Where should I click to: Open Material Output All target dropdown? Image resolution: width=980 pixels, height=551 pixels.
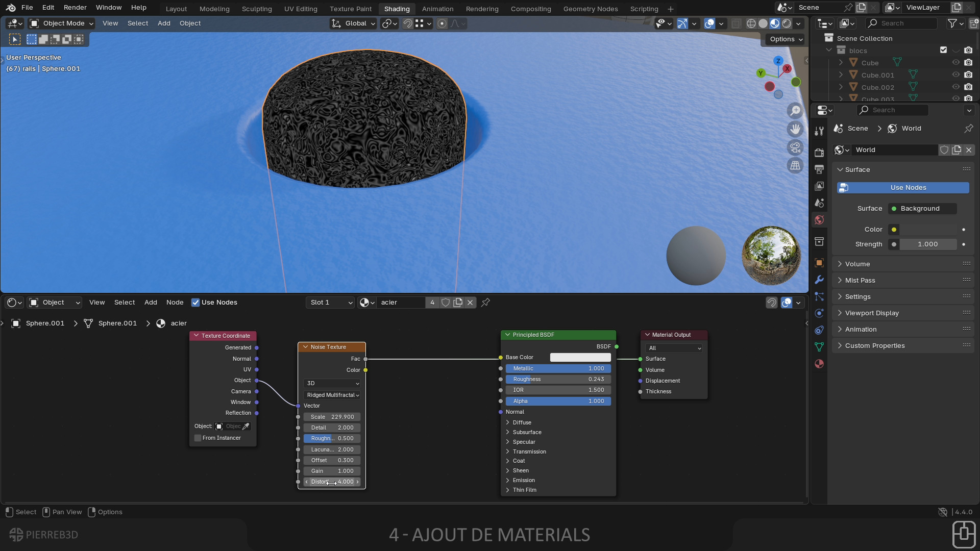click(674, 348)
